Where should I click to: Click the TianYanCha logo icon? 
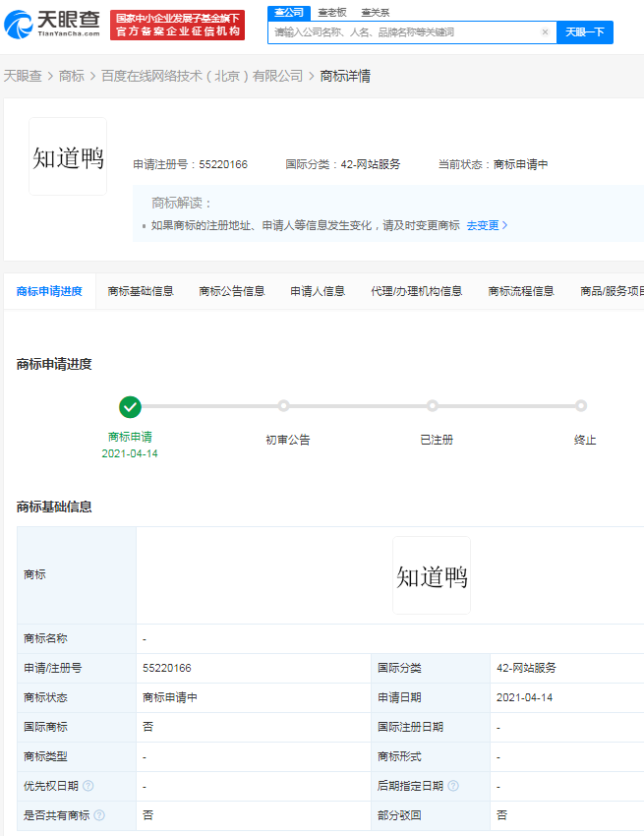20,23
